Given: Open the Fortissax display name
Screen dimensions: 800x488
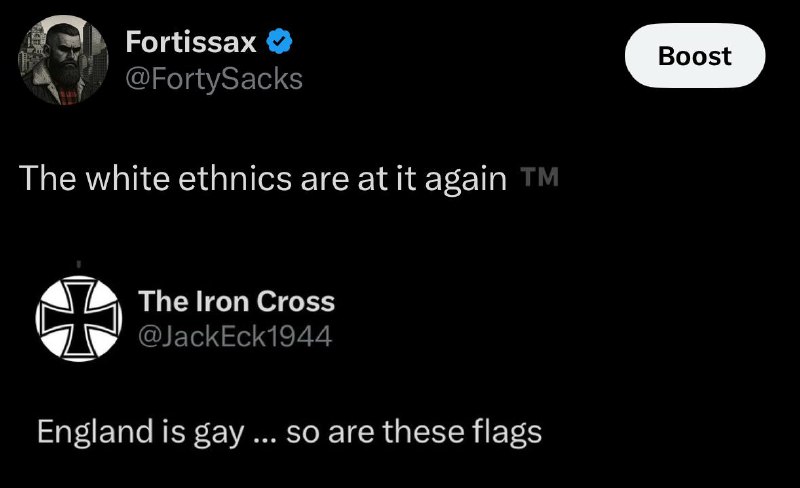Looking at the screenshot, I should 191,42.
